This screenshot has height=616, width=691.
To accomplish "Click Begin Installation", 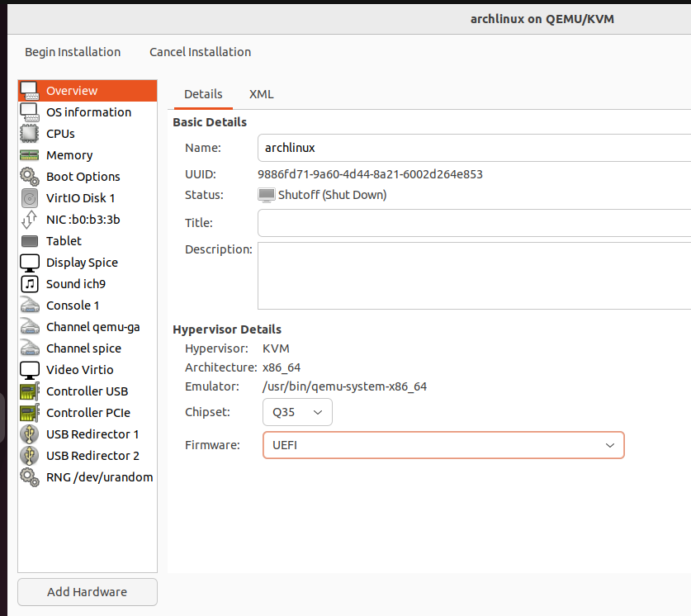I will 73,51.
